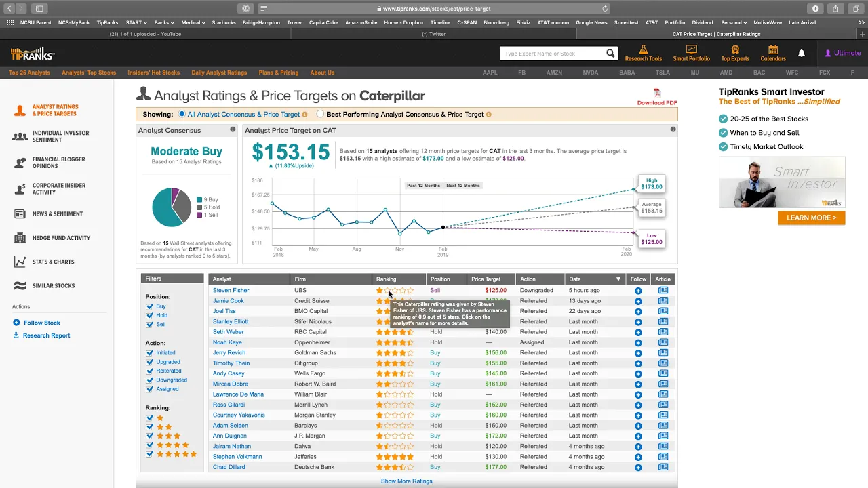
Task: Open the Personal bookmarks dropdown
Action: click(x=734, y=22)
